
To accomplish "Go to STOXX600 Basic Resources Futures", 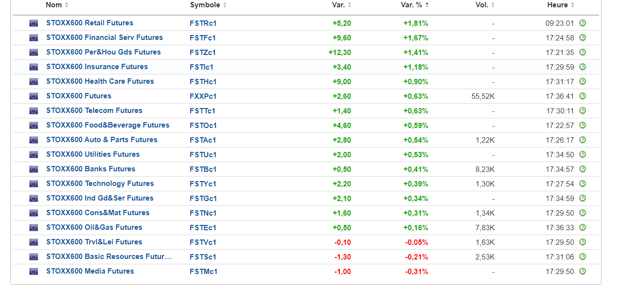I will point(108,257).
